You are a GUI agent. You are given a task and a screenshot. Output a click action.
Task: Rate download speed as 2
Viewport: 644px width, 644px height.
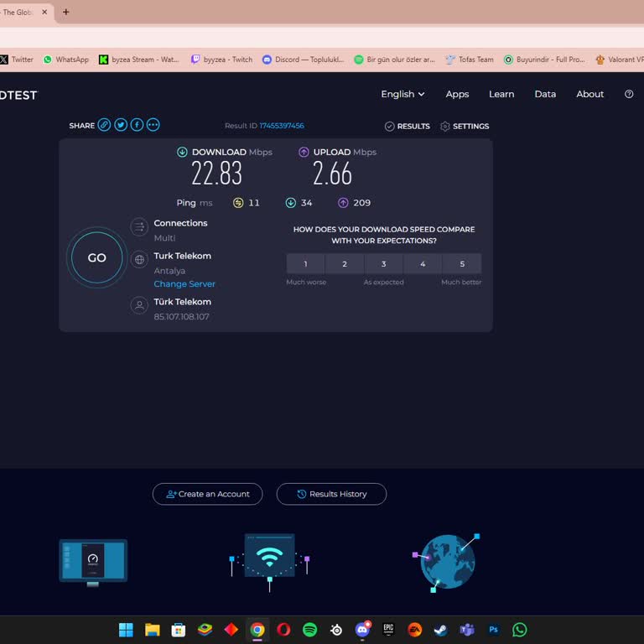(x=344, y=263)
